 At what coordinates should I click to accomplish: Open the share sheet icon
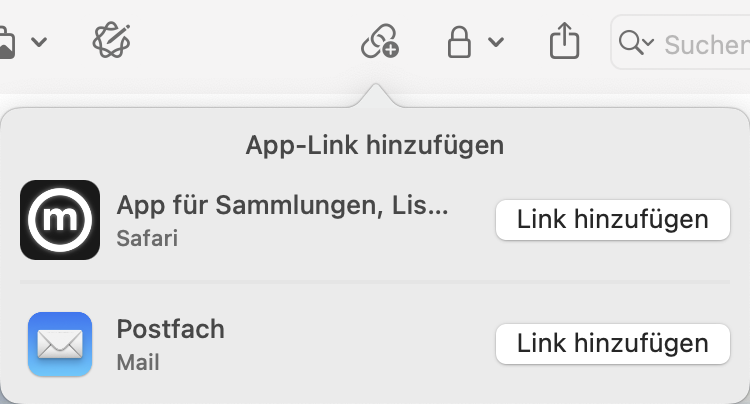click(564, 41)
